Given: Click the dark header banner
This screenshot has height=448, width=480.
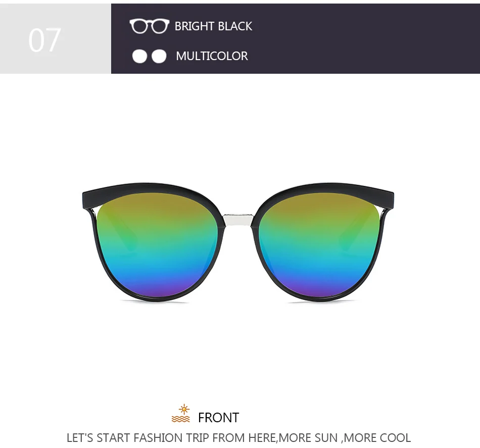Looking at the screenshot, I should [x=296, y=38].
